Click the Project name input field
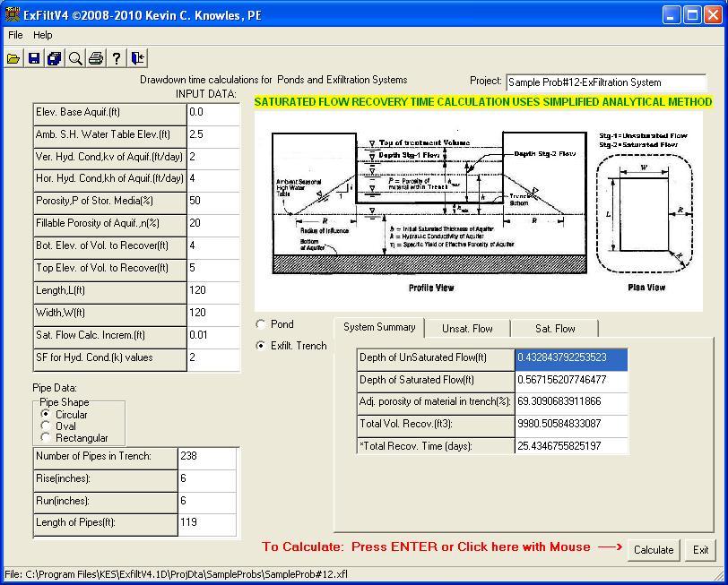Screen dimensions: 728x585 [x=605, y=82]
